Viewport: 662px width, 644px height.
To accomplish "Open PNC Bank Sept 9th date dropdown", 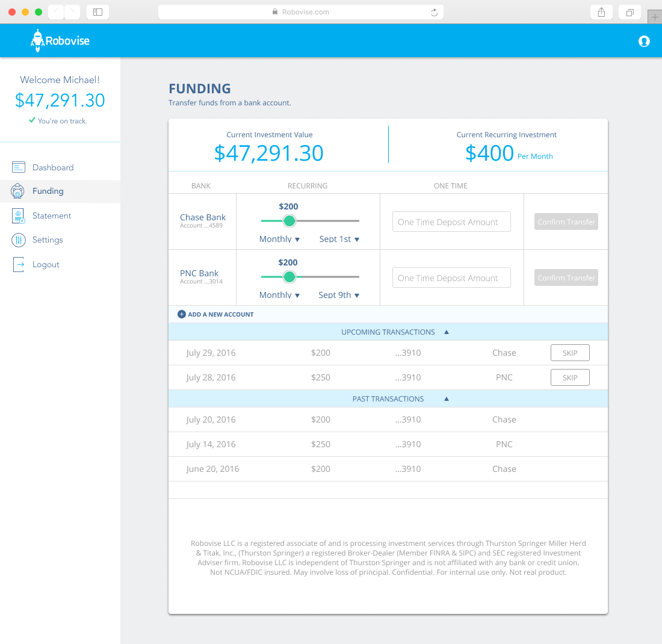I will [339, 295].
